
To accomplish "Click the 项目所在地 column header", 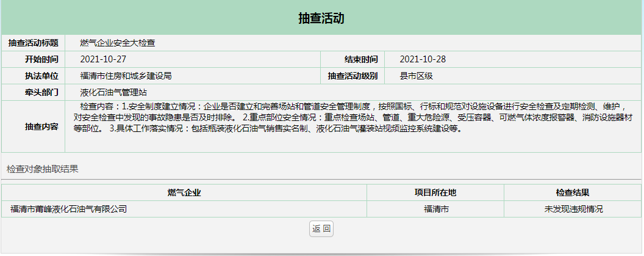I will [435, 192].
